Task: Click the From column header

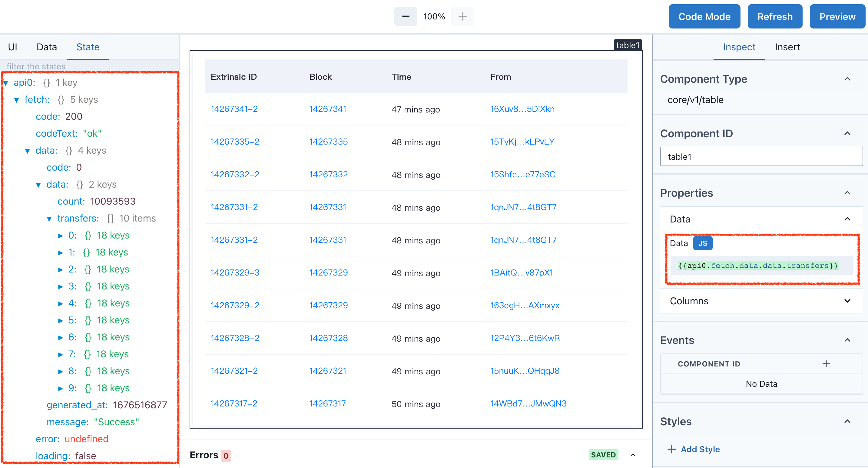Action: point(500,77)
